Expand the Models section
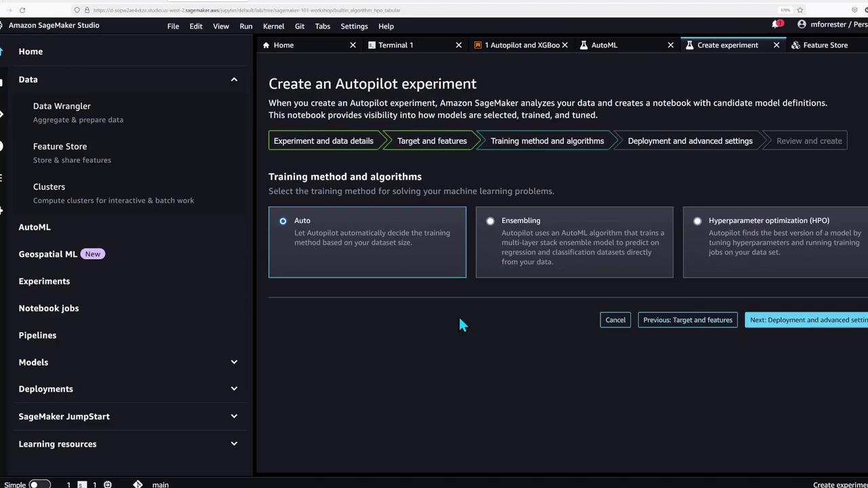Viewport: 868px width, 488px height. coord(234,362)
